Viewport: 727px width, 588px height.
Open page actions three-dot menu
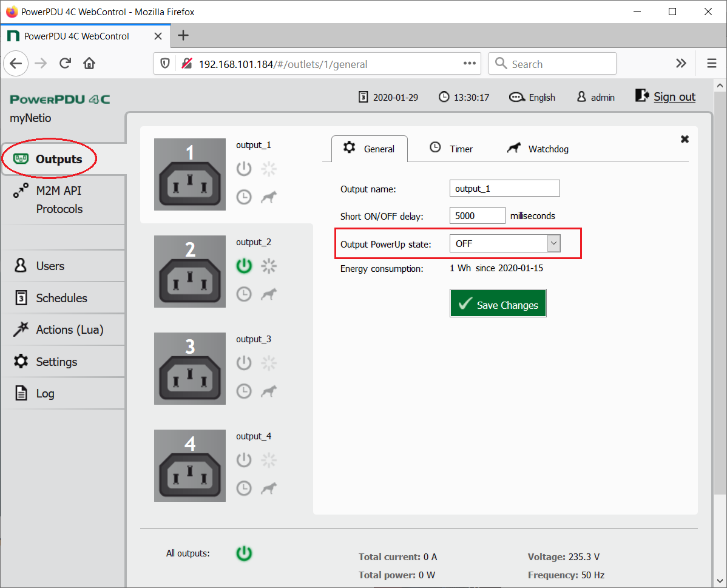470,64
